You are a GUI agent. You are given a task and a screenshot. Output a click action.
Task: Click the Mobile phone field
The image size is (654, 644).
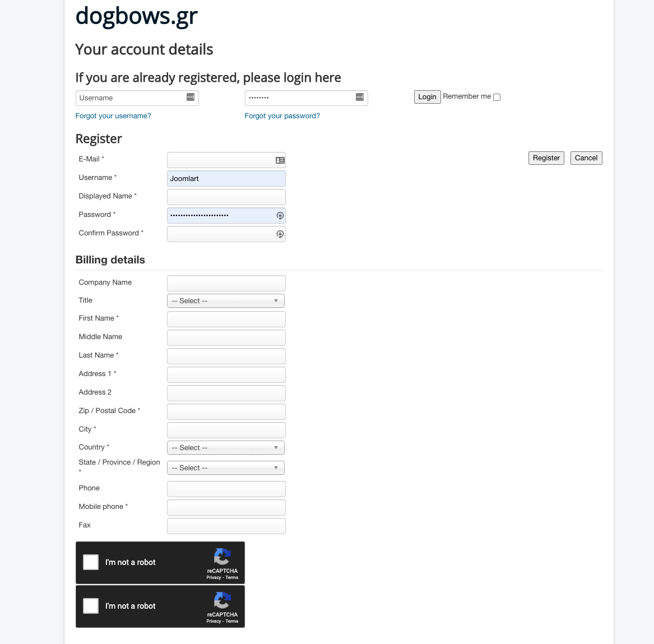226,508
